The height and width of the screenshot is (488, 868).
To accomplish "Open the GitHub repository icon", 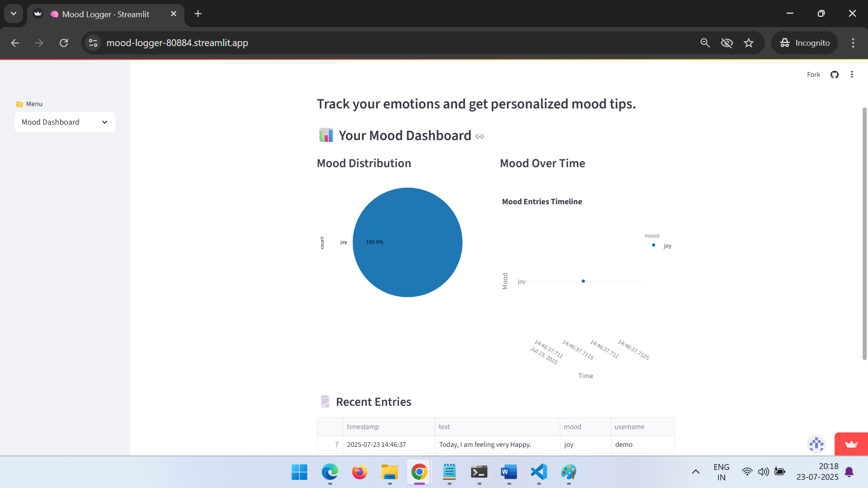I will point(835,75).
